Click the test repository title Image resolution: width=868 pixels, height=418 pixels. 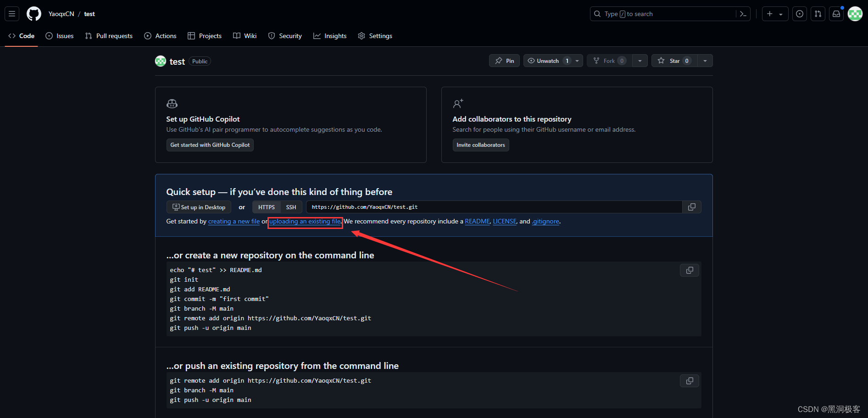(177, 61)
